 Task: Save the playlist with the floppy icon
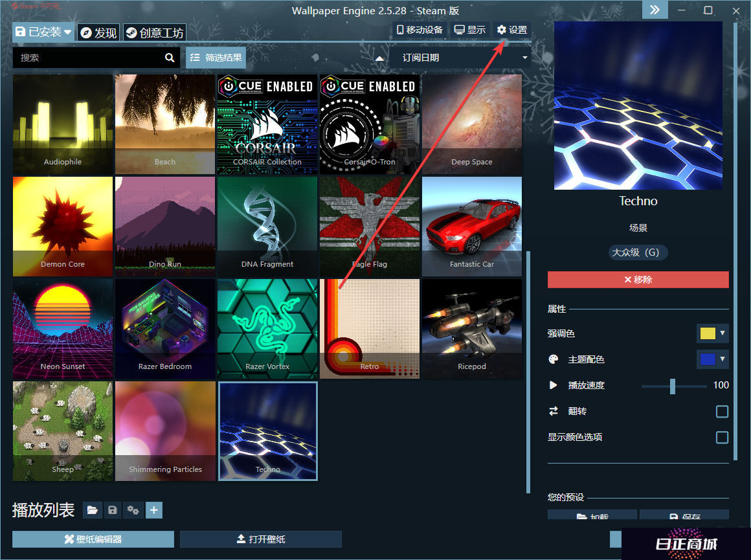(113, 510)
